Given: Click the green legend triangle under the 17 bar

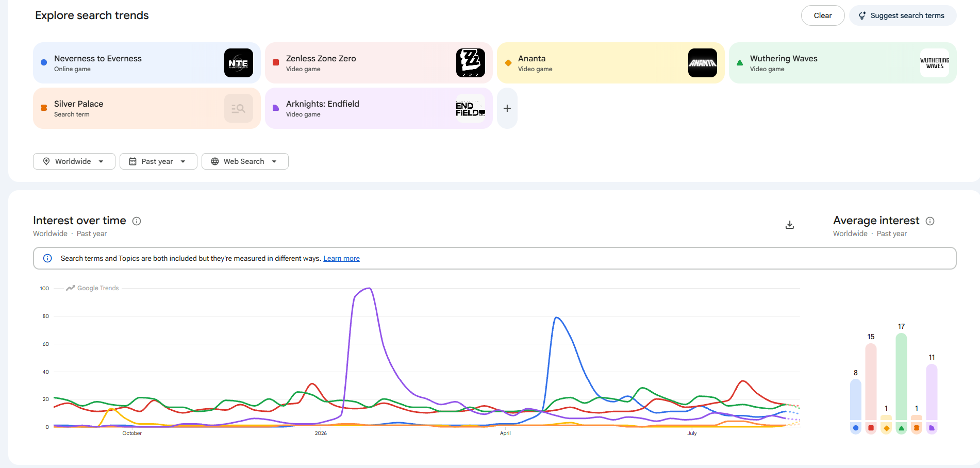Looking at the screenshot, I should (x=902, y=428).
